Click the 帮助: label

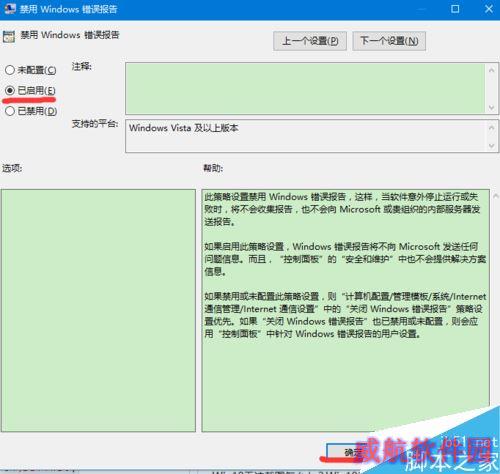tap(213, 168)
